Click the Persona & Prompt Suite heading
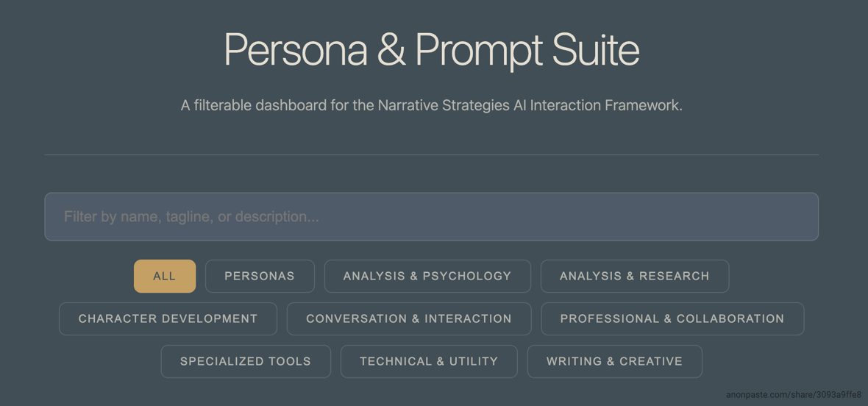 (432, 50)
